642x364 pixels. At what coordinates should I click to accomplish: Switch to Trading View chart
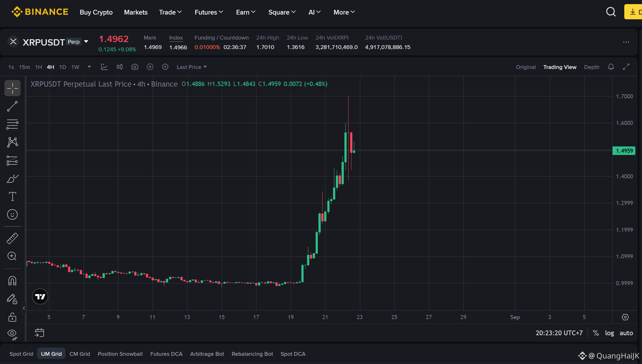(560, 67)
